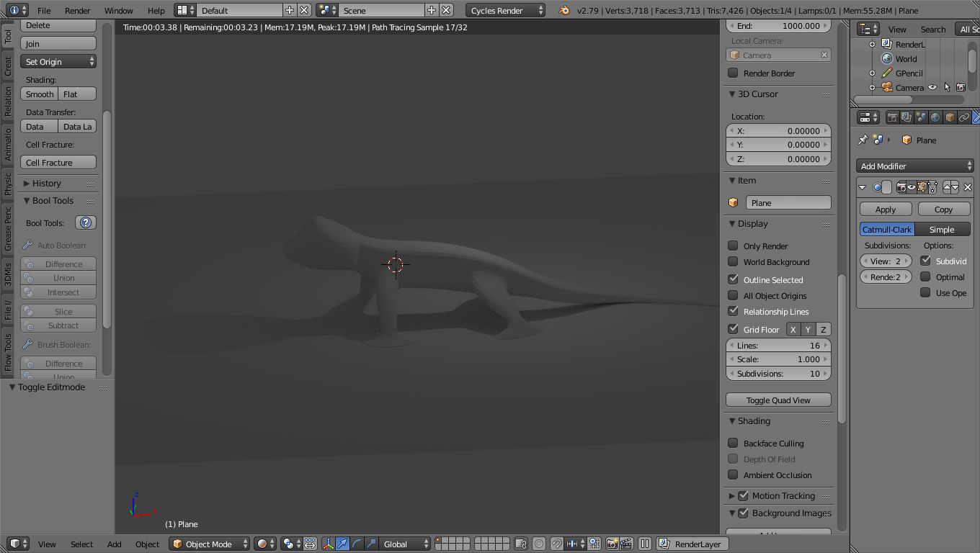Open the Add Modifier dropdown
The width and height of the screenshot is (980, 553).
tap(915, 166)
